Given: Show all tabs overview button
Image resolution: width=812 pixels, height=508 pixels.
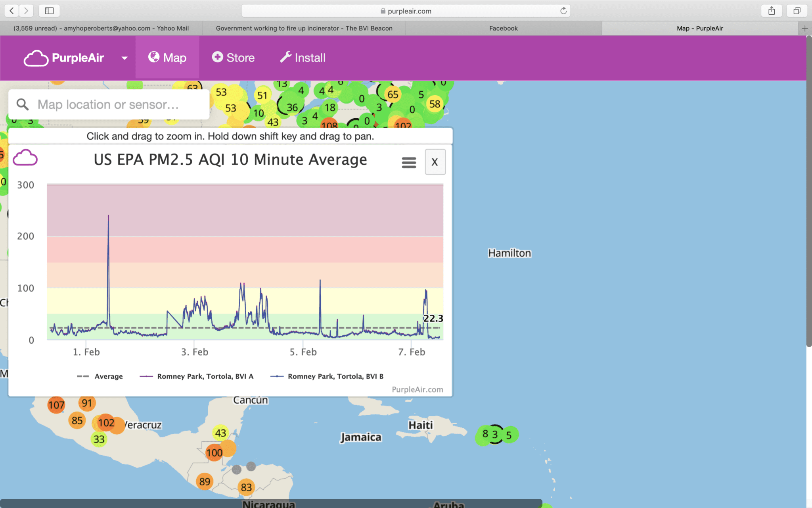Looking at the screenshot, I should pos(797,11).
